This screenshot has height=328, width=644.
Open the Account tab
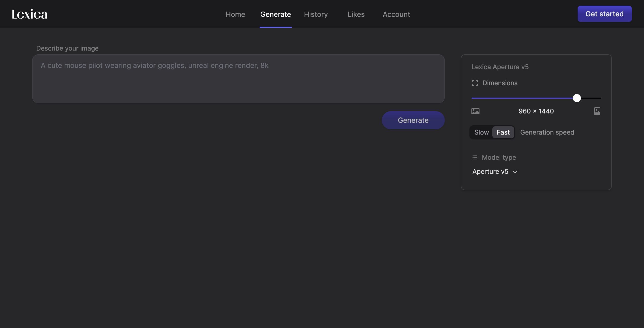click(396, 14)
